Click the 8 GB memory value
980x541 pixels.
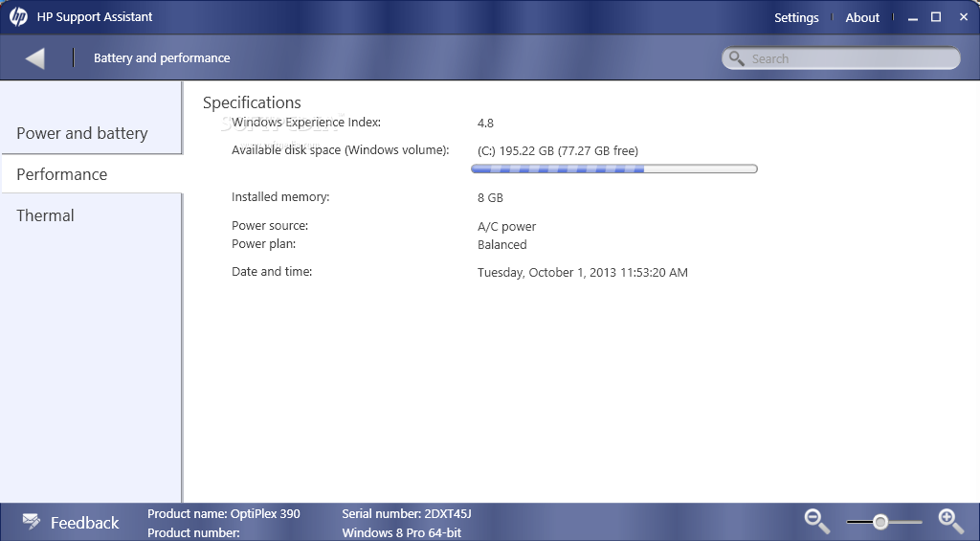click(490, 197)
